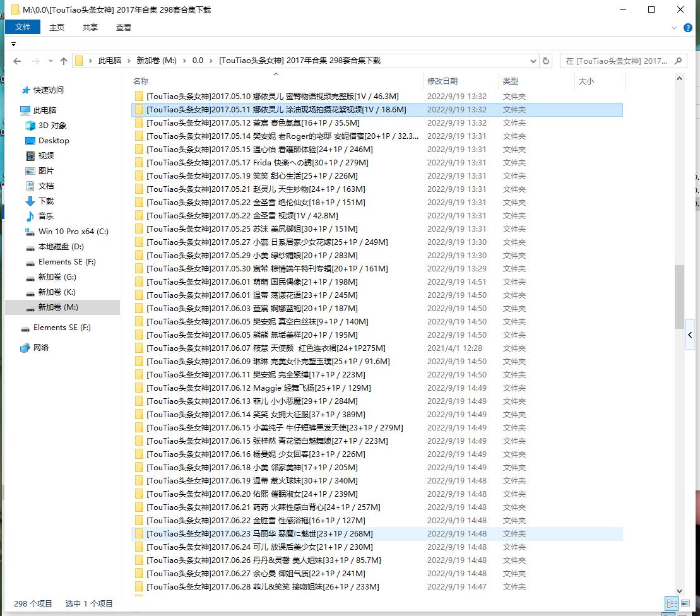Sort by the 类型 column header

tap(510, 81)
